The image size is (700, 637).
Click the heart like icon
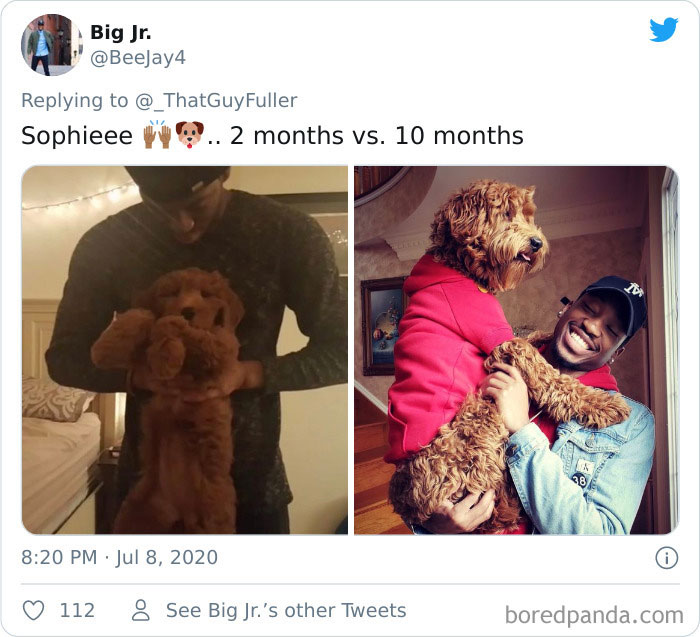click(33, 610)
